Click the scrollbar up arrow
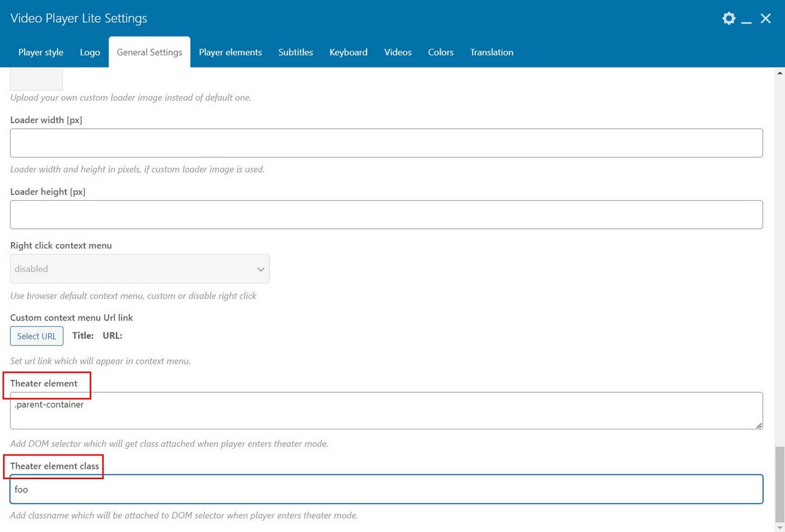This screenshot has height=532, width=785. pyautogui.click(x=780, y=73)
